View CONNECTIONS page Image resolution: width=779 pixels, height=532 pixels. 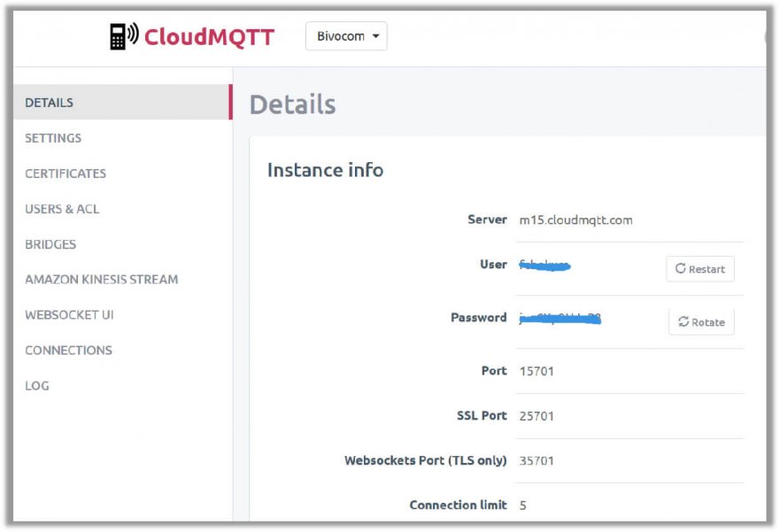68,351
